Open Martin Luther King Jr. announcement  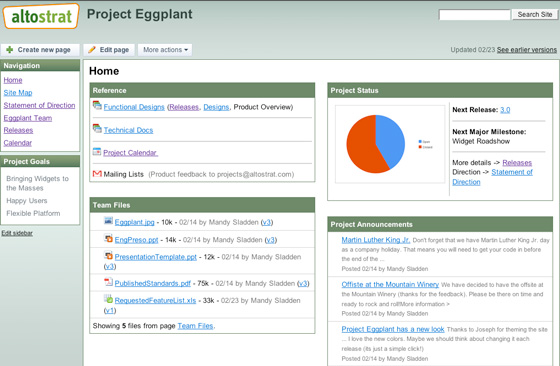tap(376, 240)
